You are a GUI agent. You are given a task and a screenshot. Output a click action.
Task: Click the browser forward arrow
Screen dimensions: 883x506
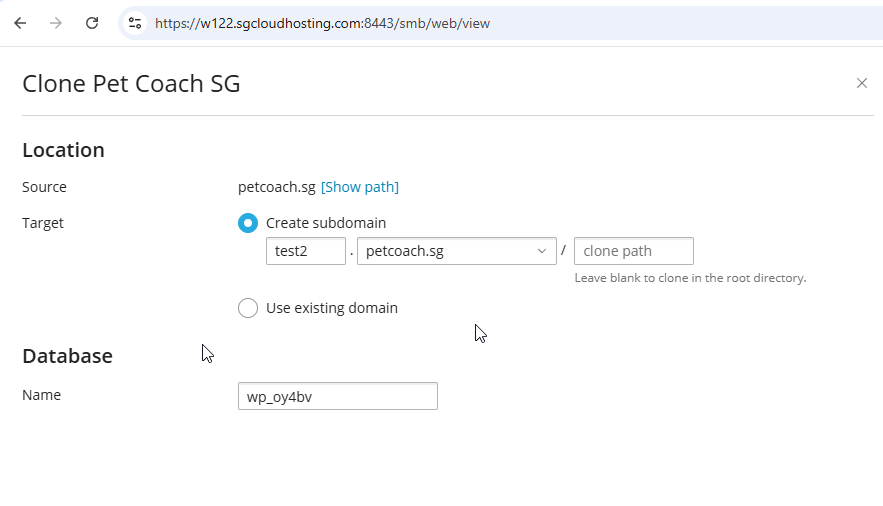click(x=56, y=23)
